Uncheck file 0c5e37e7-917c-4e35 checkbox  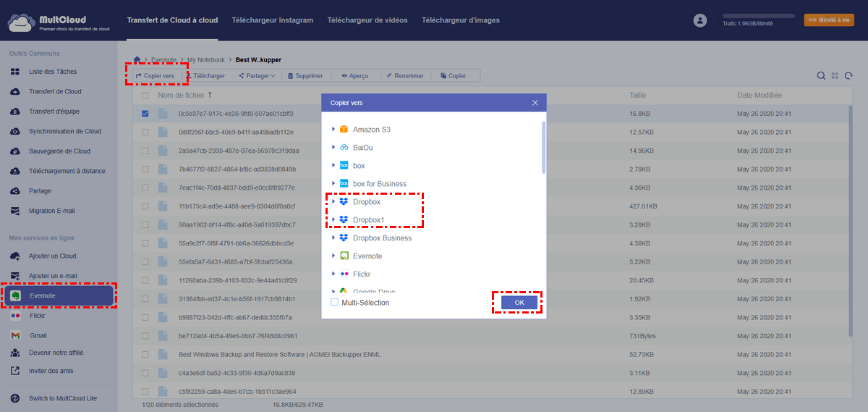point(145,114)
